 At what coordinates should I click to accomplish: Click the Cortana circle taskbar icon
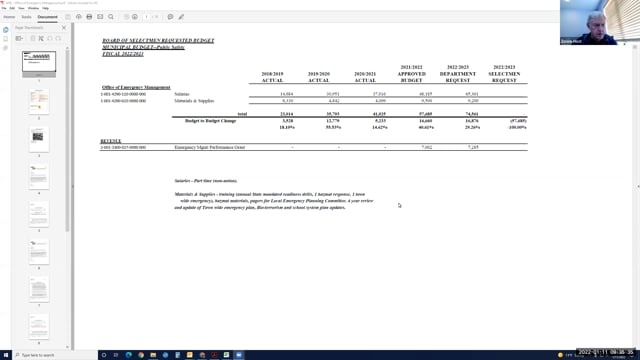click(x=104, y=355)
